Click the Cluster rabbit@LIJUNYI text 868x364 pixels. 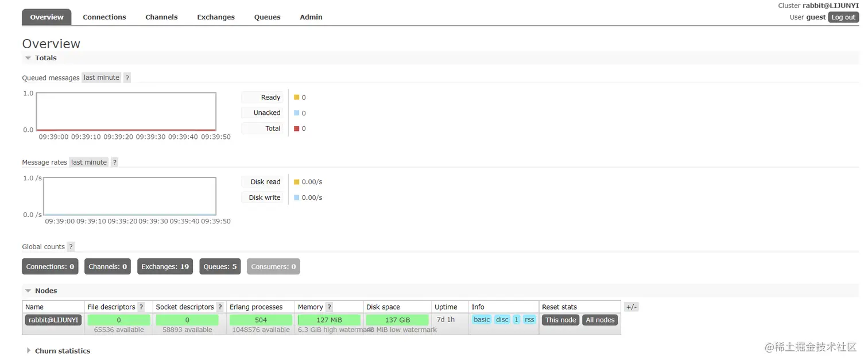point(818,6)
